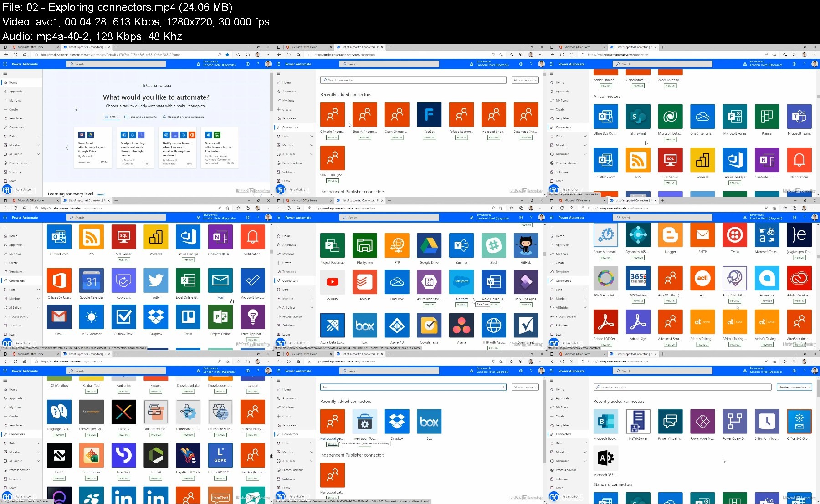
Task: Open the Power Query Dataflows connector
Action: point(735,422)
